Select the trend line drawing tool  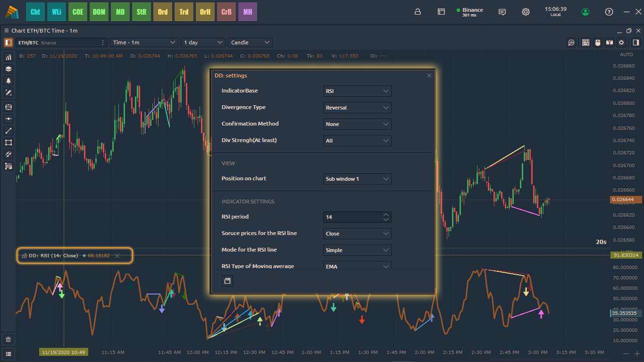8,131
